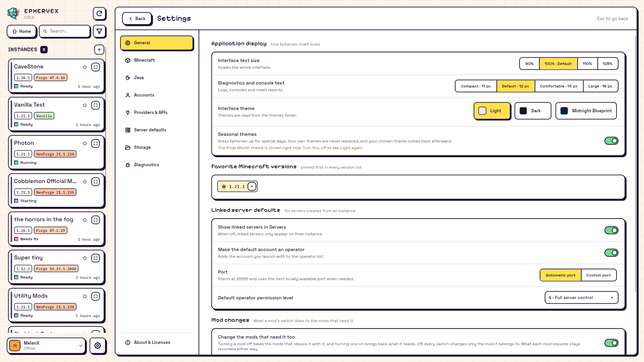Add a new instance with the plus button
The height and width of the screenshot is (362, 644).
pos(99,50)
